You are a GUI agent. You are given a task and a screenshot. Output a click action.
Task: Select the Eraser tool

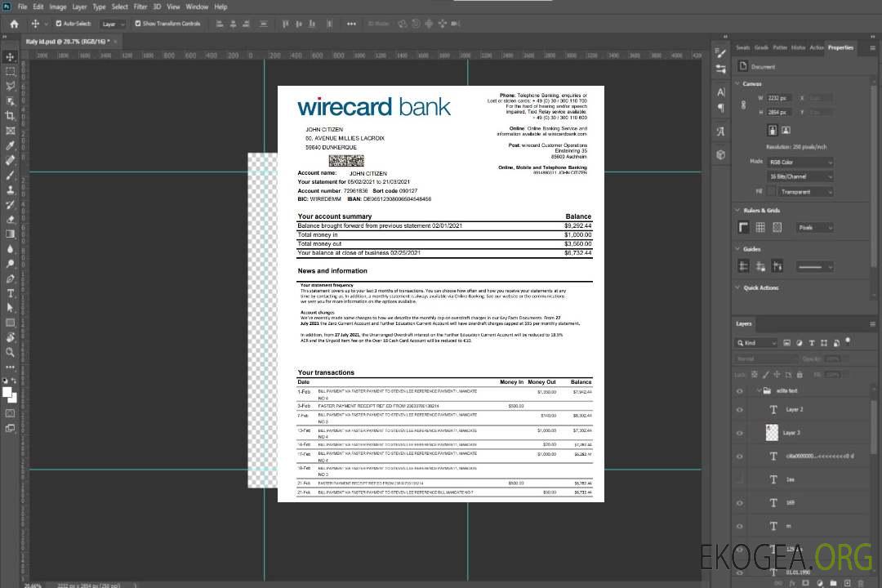pos(10,220)
